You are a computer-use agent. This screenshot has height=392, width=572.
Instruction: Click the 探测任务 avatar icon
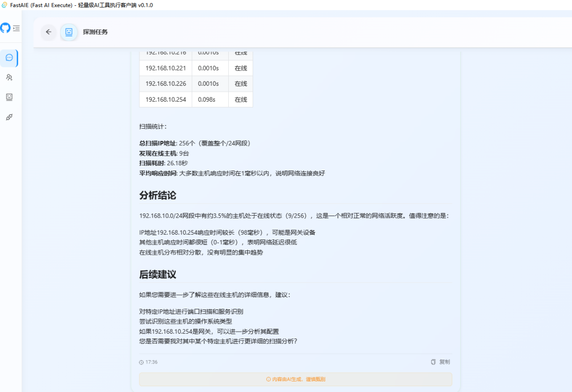click(x=68, y=32)
